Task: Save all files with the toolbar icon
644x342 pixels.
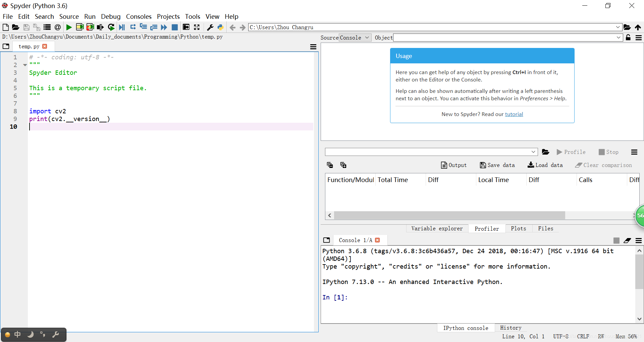Action: tap(37, 27)
